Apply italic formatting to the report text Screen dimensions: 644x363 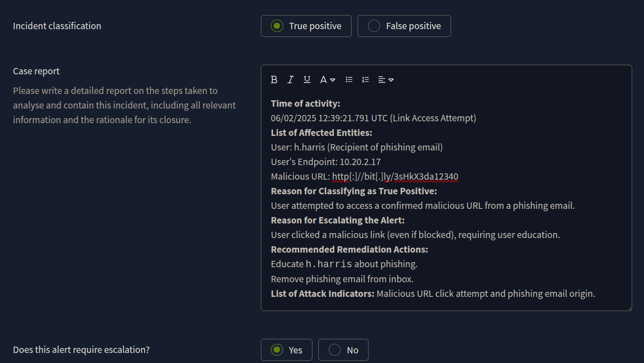coord(291,79)
